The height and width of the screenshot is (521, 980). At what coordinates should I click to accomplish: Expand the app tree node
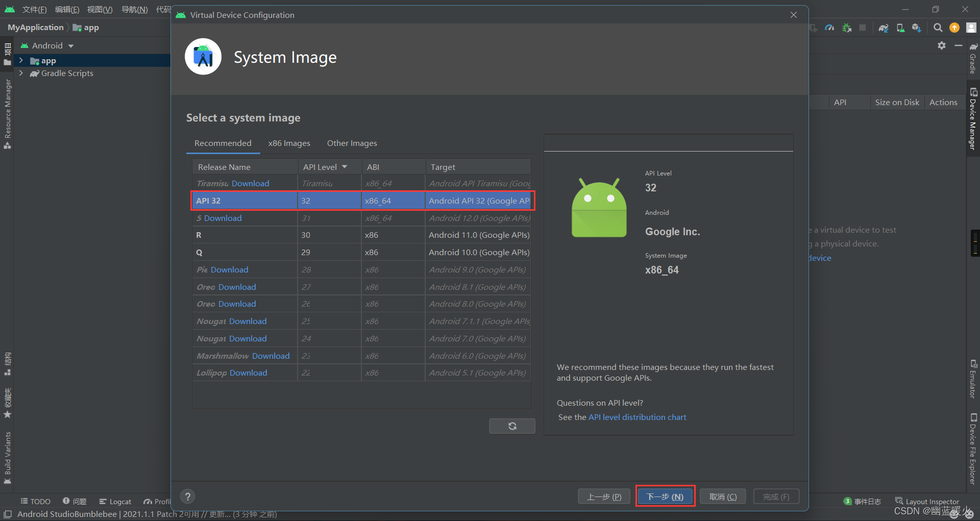(21, 60)
